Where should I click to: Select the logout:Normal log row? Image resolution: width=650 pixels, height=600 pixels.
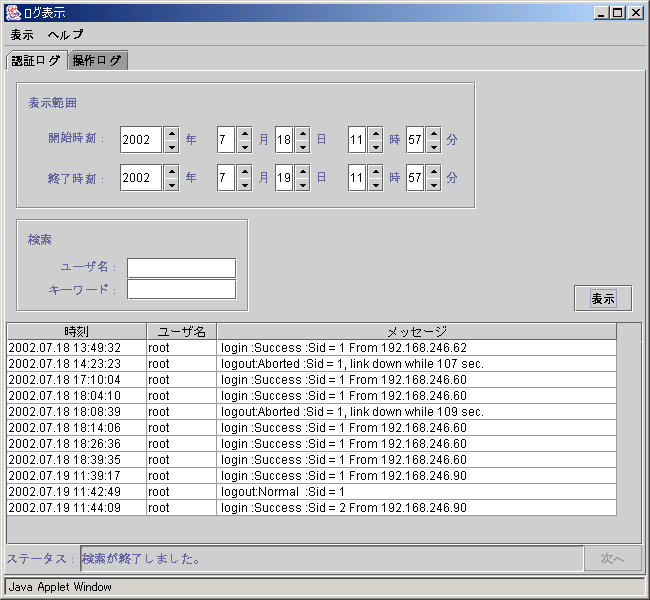point(300,492)
